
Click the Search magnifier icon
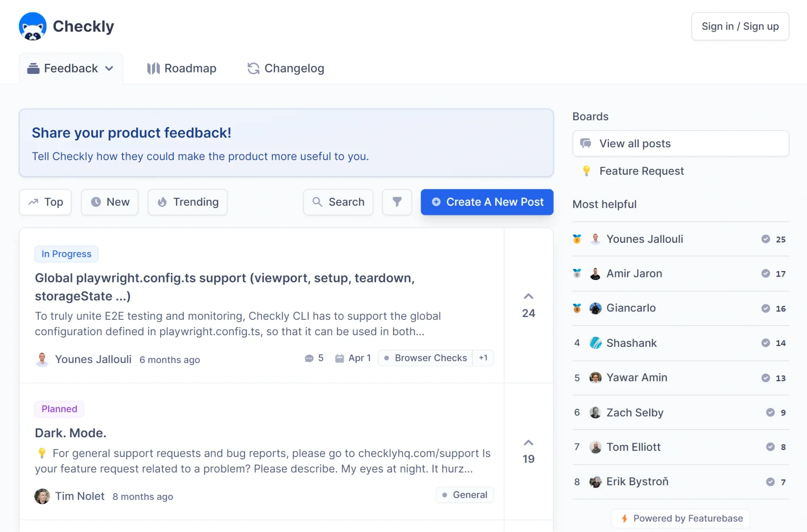click(x=318, y=202)
